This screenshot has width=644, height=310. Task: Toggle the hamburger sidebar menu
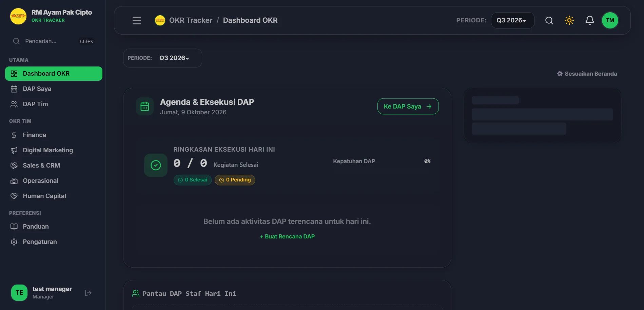click(137, 20)
